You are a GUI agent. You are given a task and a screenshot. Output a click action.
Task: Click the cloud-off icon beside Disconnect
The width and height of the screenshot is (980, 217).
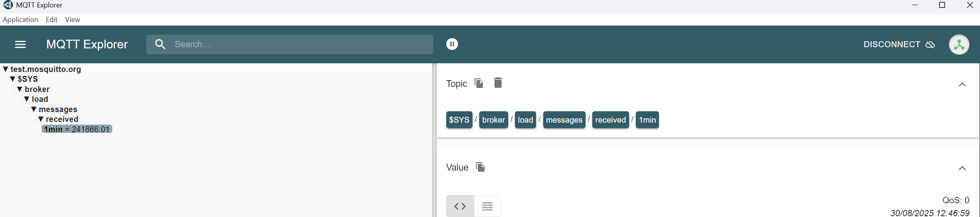click(x=930, y=44)
